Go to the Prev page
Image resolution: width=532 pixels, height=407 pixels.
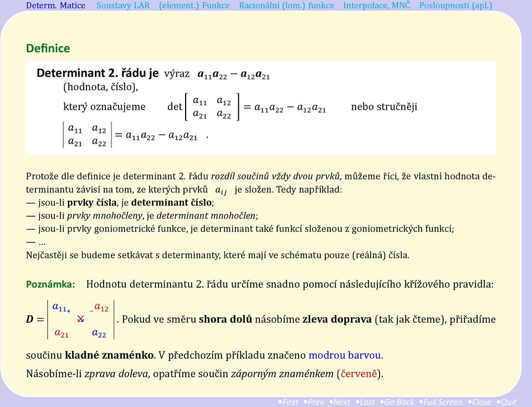point(314,402)
